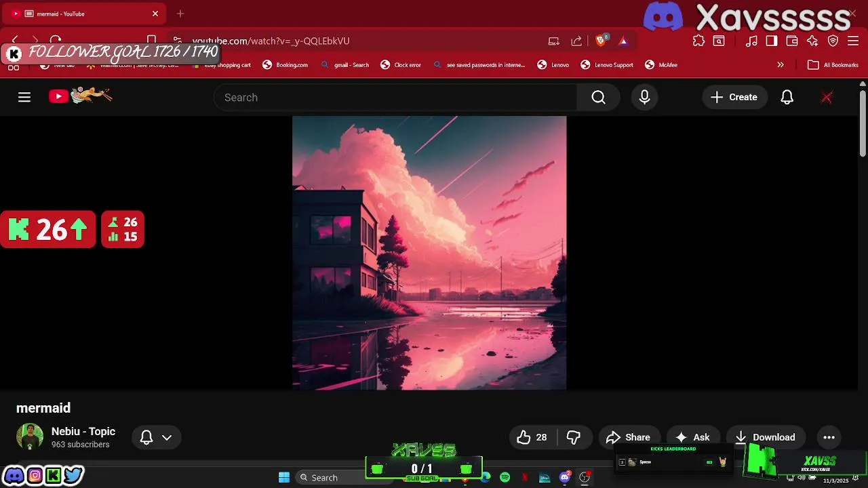Download the video
The height and width of the screenshot is (488, 868).
tap(766, 437)
